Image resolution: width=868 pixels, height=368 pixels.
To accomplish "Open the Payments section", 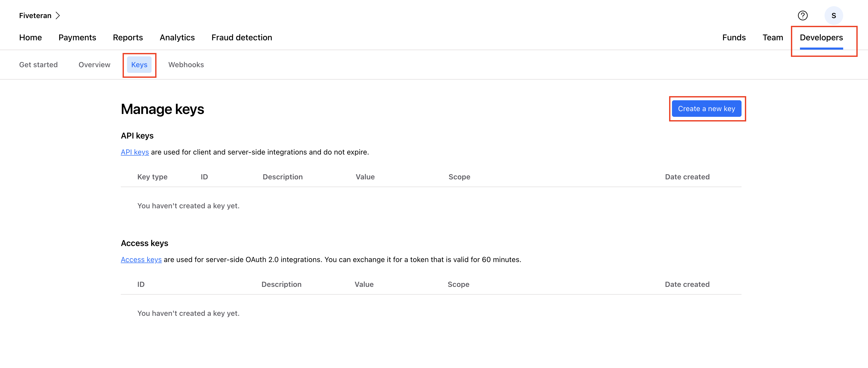I will tap(78, 37).
